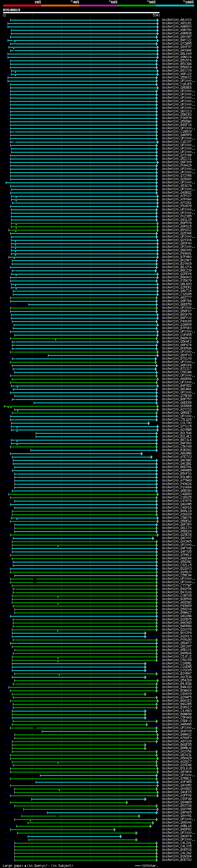Open hit UniRef100_Q4CQW2
This screenshot has height=868, width=197.
[x=177, y=460]
